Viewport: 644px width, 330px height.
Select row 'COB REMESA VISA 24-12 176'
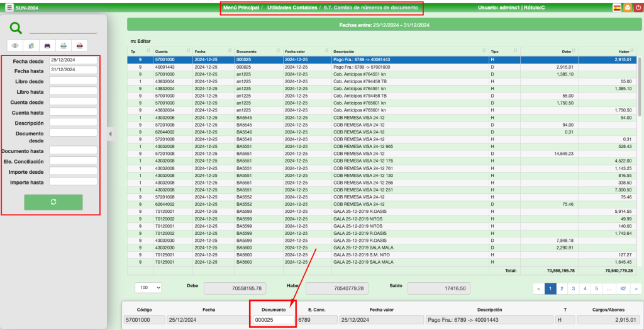(x=382, y=160)
